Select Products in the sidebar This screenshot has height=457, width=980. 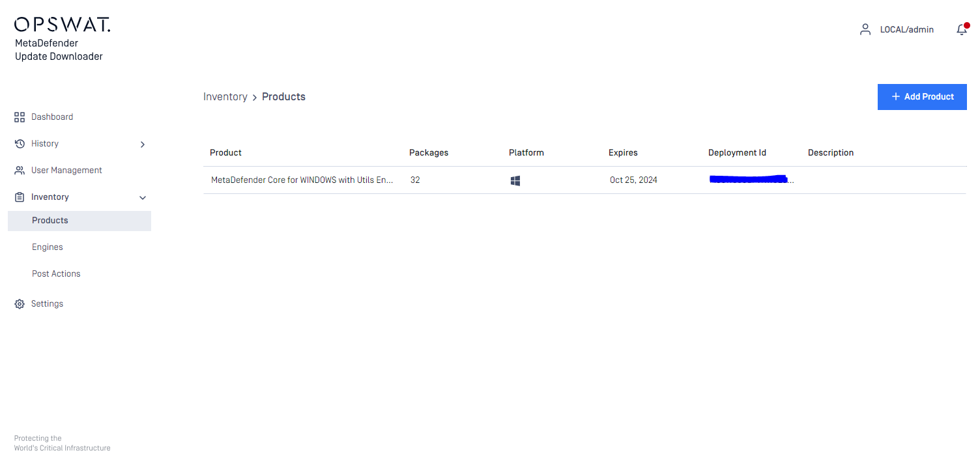79,221
